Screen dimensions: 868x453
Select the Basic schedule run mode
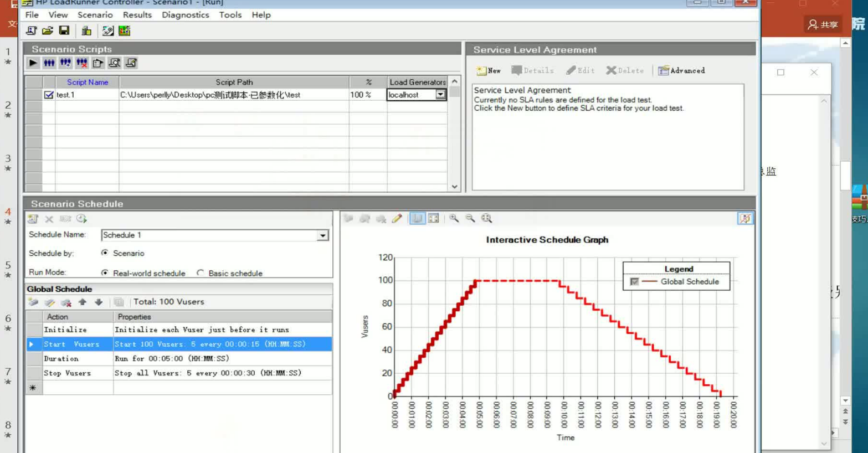[x=201, y=273]
